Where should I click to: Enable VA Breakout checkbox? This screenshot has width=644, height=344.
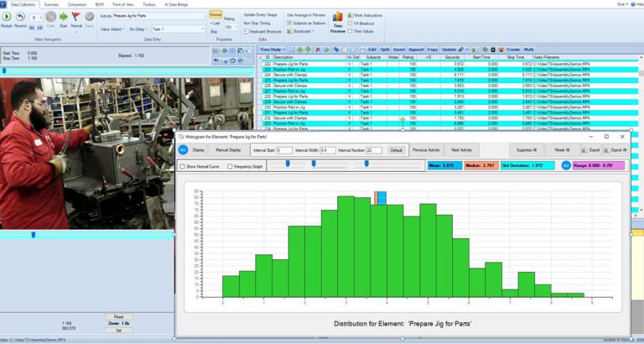click(350, 23)
